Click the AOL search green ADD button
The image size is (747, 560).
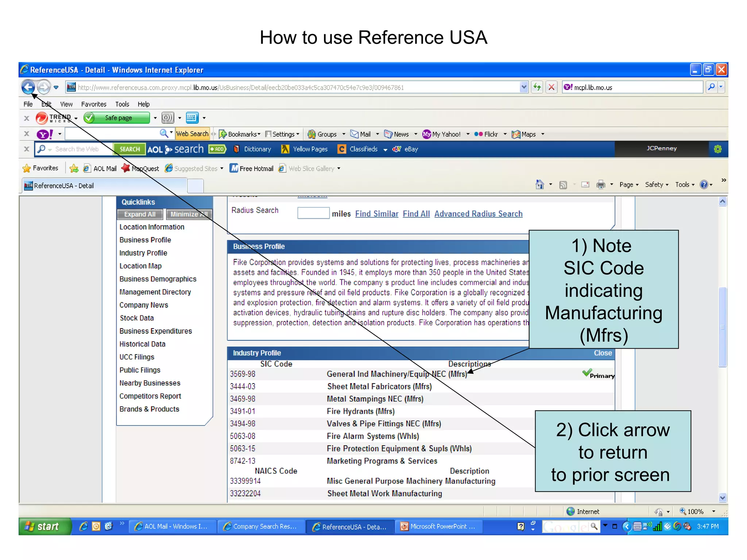[217, 149]
